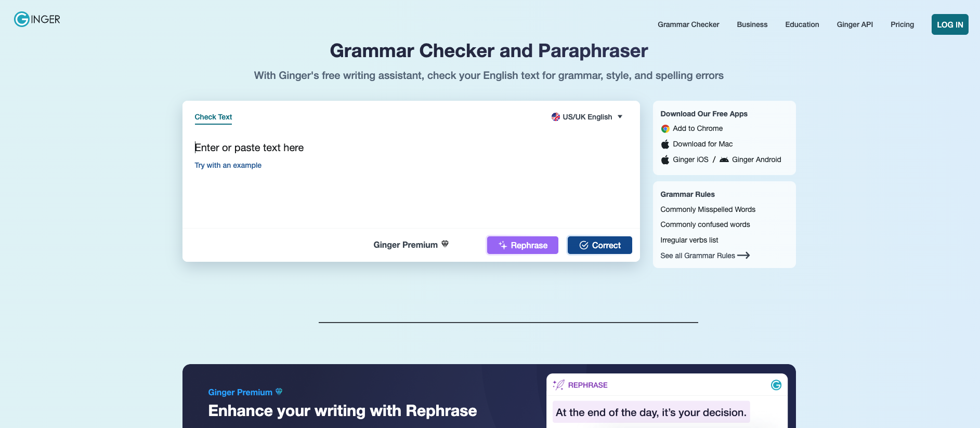Open the Ginger Android link
Screen dimensions: 980x428
[756, 159]
